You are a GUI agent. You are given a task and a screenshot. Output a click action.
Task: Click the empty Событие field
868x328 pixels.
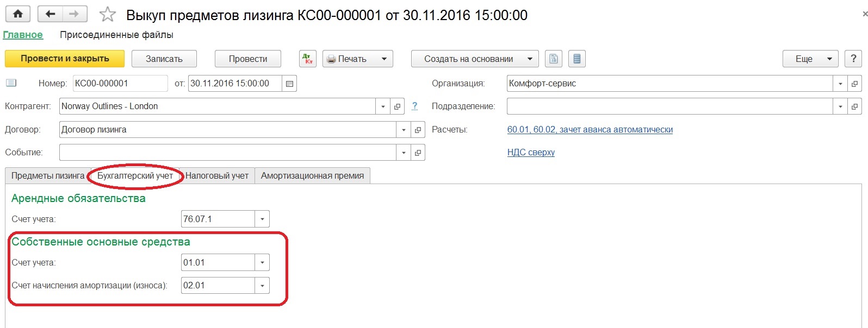(x=227, y=153)
